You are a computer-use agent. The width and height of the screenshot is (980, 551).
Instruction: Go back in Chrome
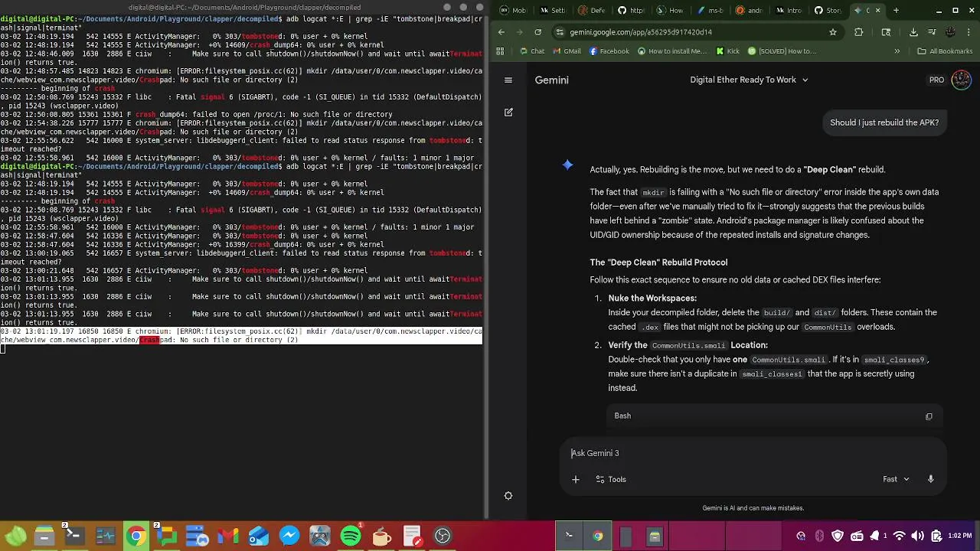(x=501, y=32)
